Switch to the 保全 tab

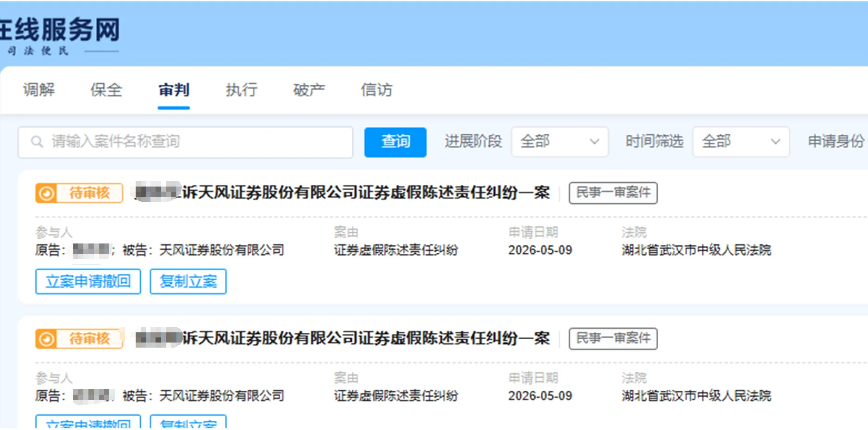106,89
